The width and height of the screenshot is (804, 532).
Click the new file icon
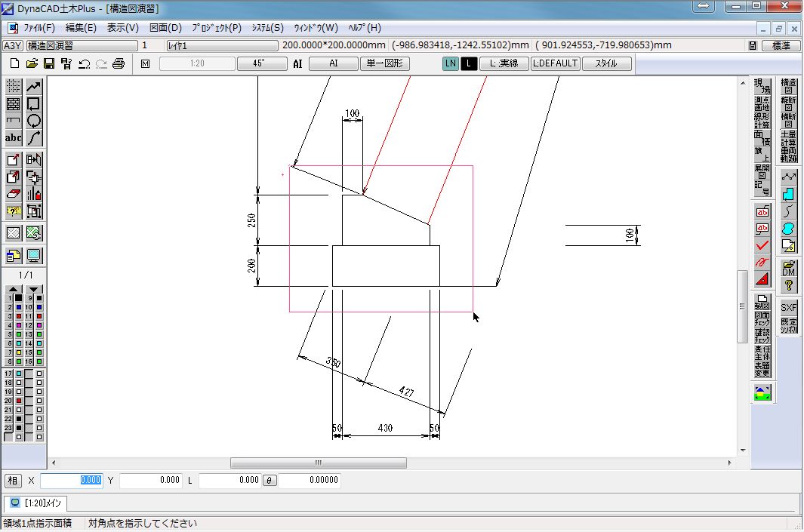(14, 63)
